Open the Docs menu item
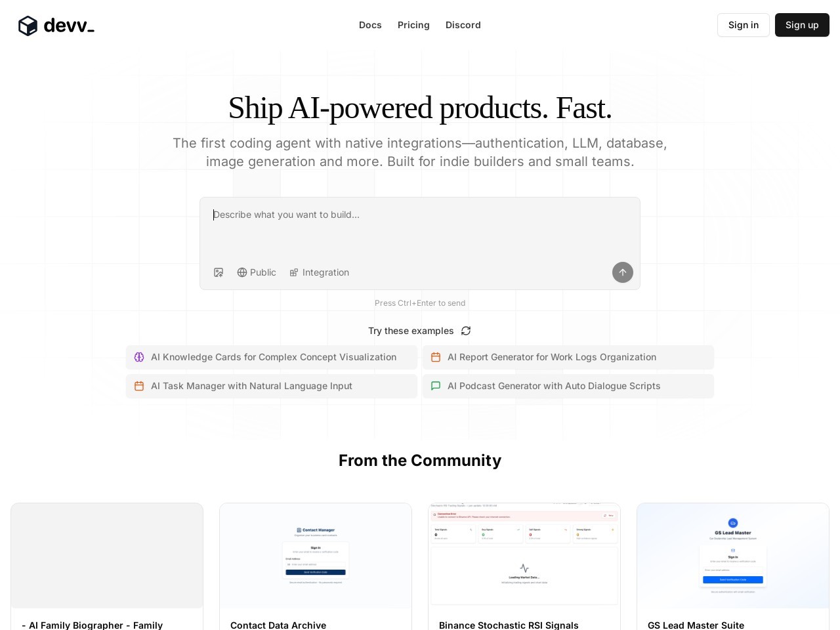The image size is (840, 630). pos(370,25)
